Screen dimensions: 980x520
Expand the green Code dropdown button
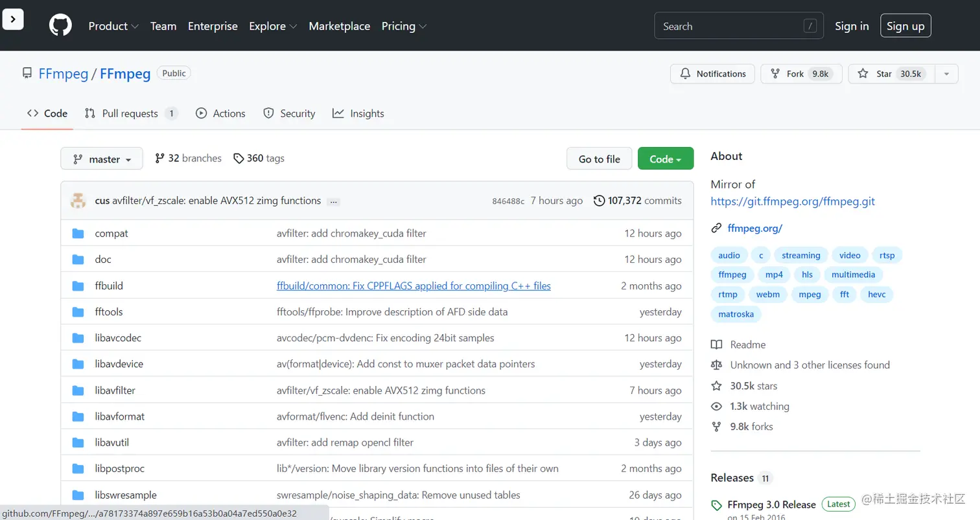(665, 159)
